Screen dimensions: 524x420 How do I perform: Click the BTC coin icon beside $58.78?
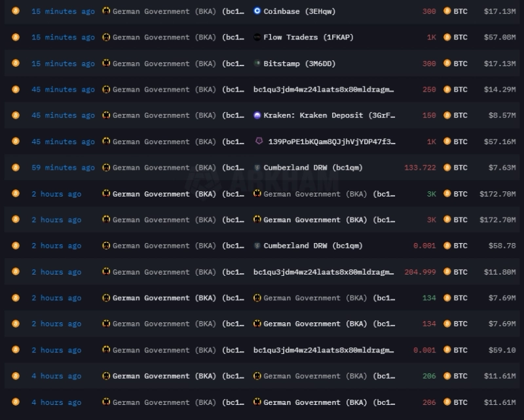click(447, 246)
